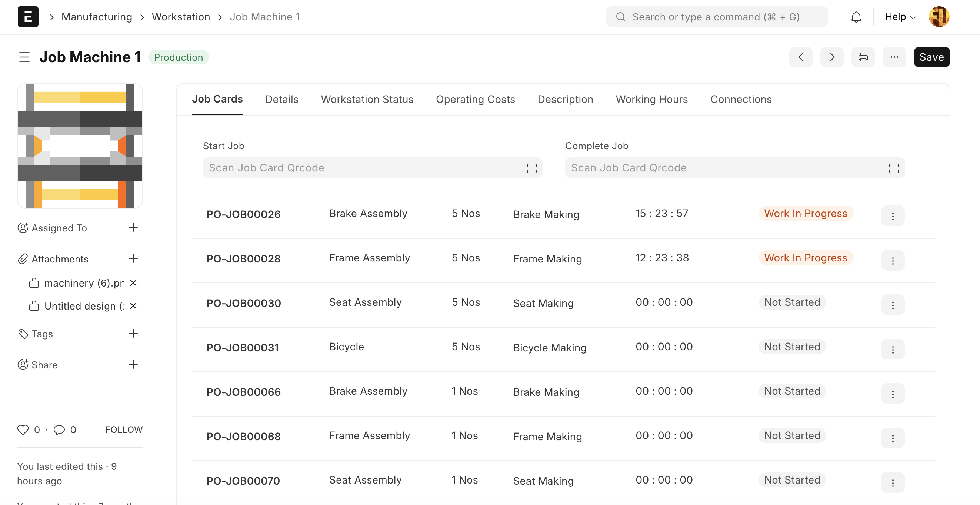Expand the Assigned To field
The width and height of the screenshot is (980, 505).
point(133,227)
